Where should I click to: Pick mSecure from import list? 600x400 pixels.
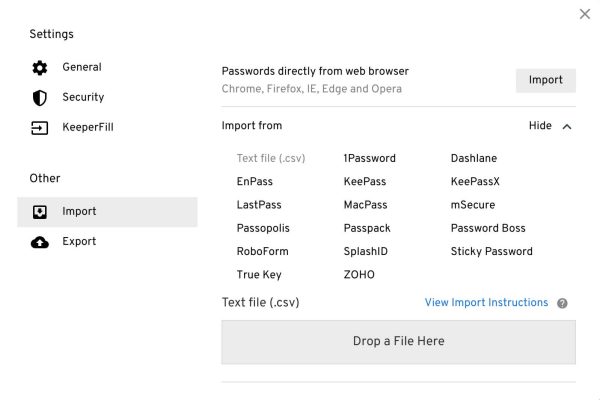tap(473, 205)
